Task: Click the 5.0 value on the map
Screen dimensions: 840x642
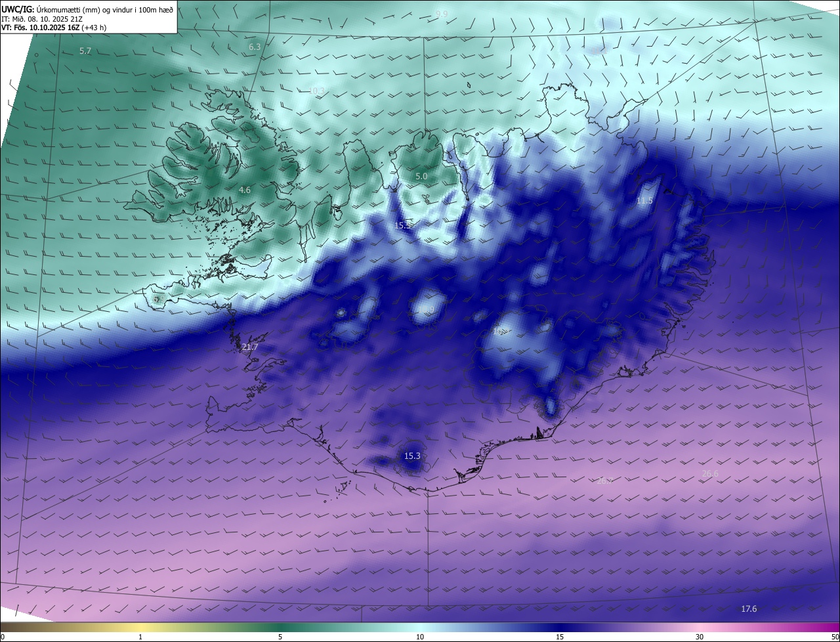Action: tap(421, 177)
